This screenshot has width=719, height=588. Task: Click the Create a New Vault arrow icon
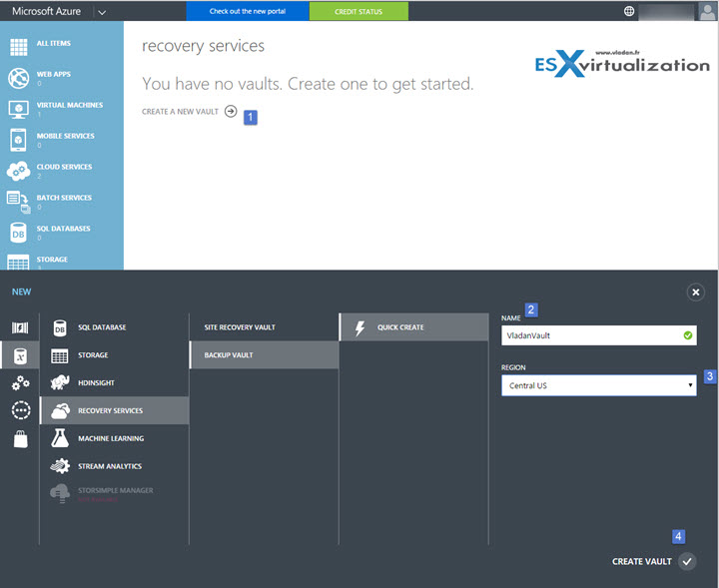click(231, 112)
